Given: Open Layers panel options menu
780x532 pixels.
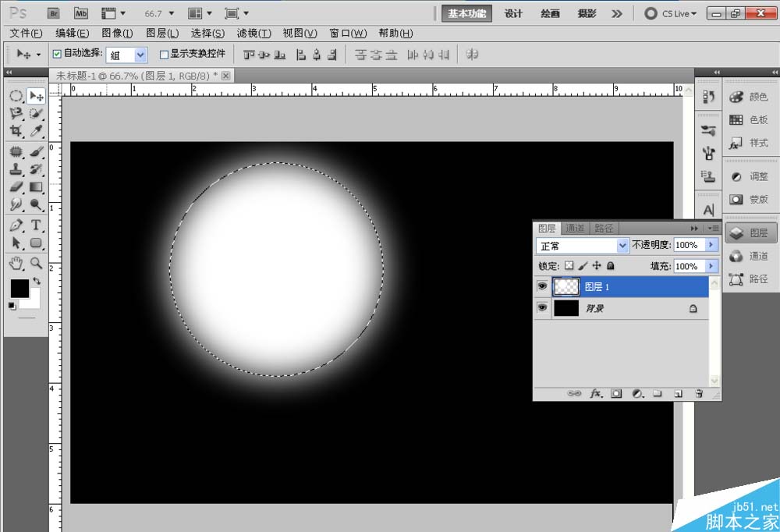Looking at the screenshot, I should pos(714,229).
